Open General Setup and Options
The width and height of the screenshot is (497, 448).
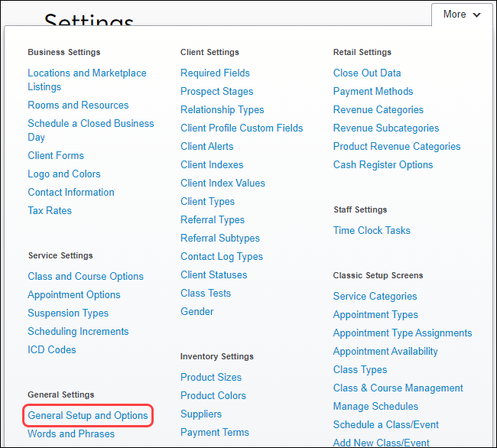[88, 416]
